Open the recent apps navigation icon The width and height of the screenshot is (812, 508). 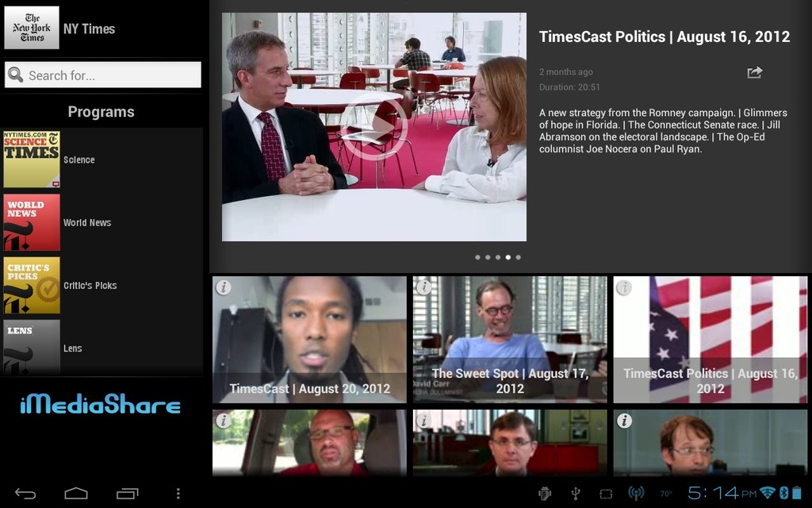pyautogui.click(x=128, y=494)
